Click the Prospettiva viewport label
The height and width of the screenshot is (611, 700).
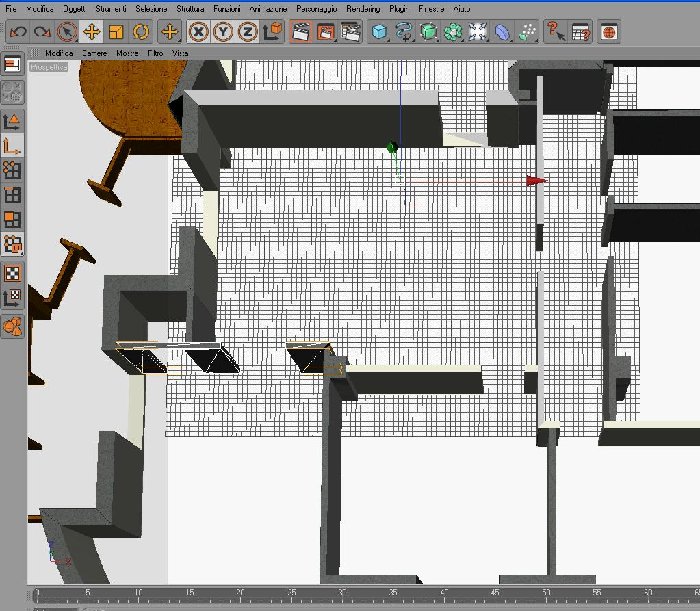tap(48, 67)
